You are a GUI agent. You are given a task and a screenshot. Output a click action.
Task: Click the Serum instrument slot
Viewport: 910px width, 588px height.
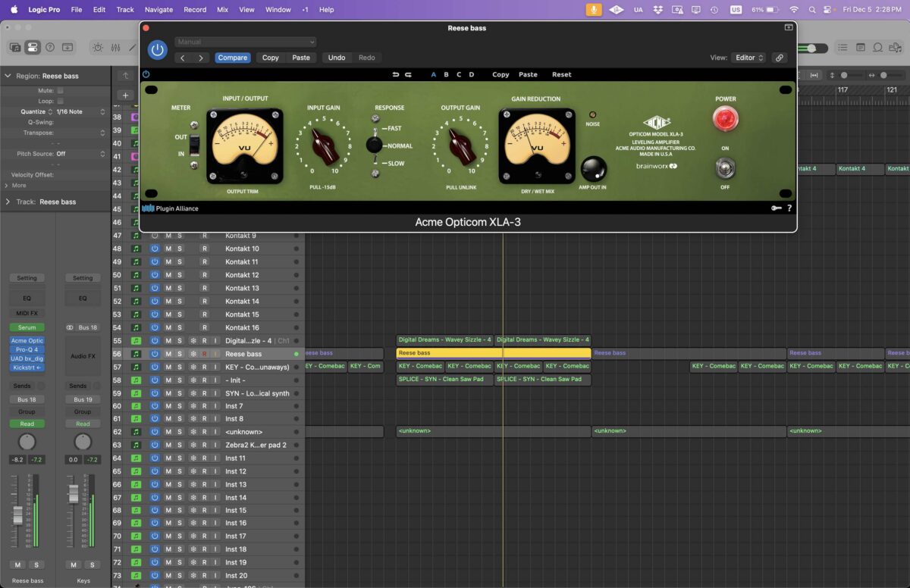coord(27,327)
